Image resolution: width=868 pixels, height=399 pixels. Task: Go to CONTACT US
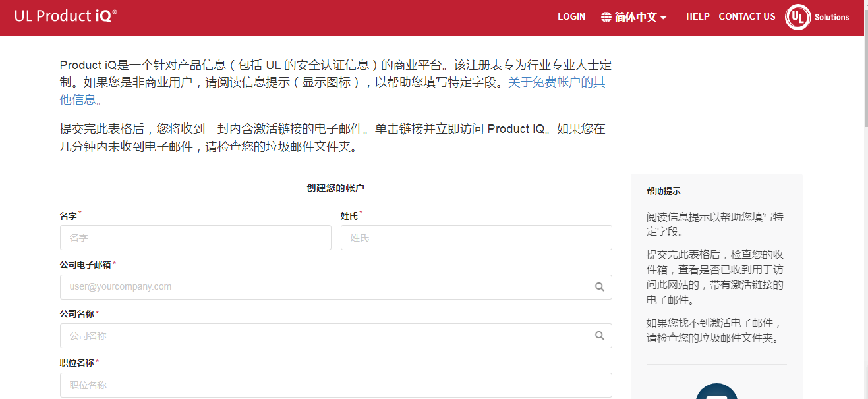click(x=747, y=16)
